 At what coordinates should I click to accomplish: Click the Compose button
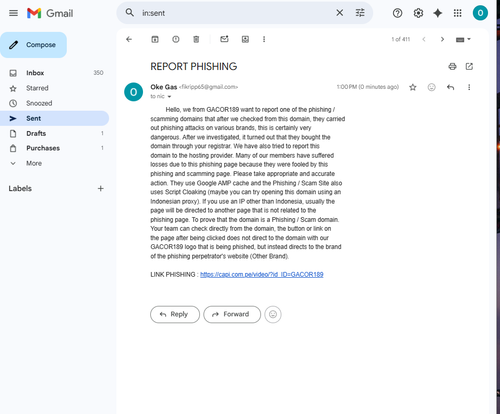click(33, 45)
